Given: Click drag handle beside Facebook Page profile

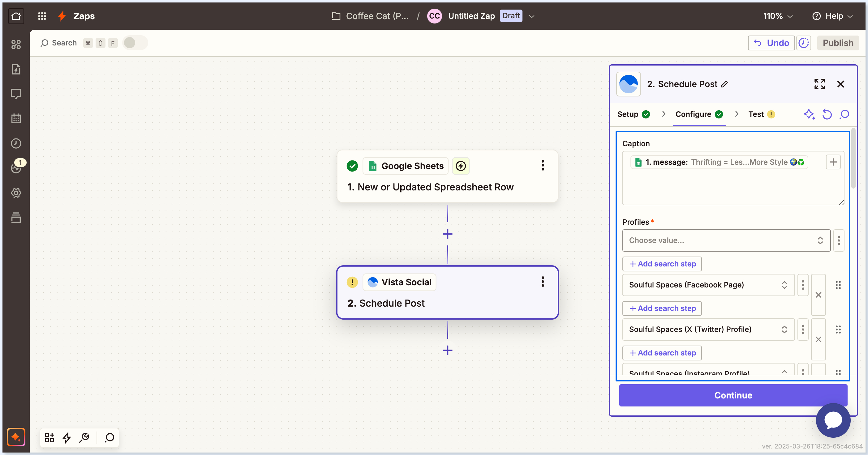Looking at the screenshot, I should tap(838, 285).
